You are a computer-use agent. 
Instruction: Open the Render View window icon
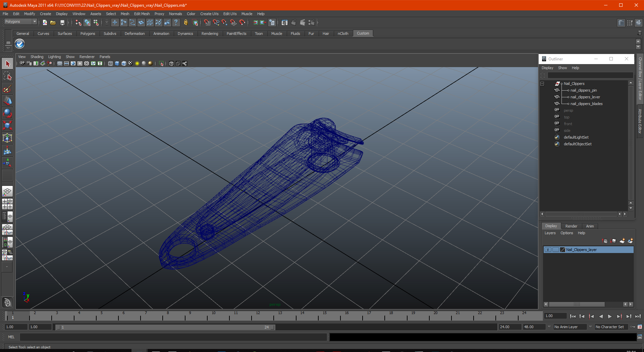coord(284,22)
